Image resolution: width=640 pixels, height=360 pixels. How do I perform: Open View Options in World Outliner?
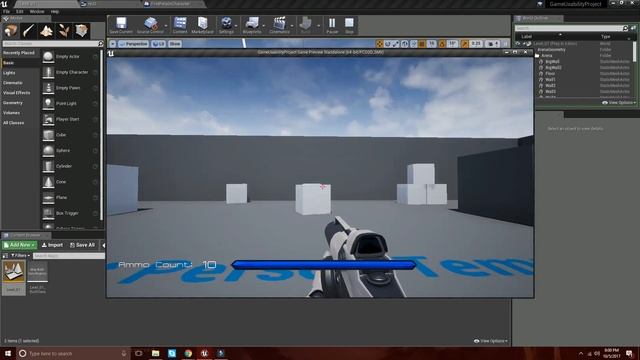(x=619, y=103)
